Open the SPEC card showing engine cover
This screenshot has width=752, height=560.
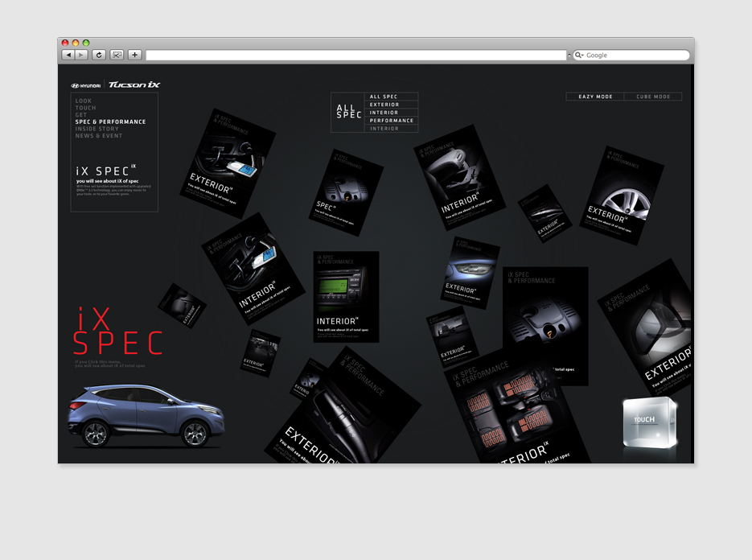pyautogui.click(x=346, y=192)
